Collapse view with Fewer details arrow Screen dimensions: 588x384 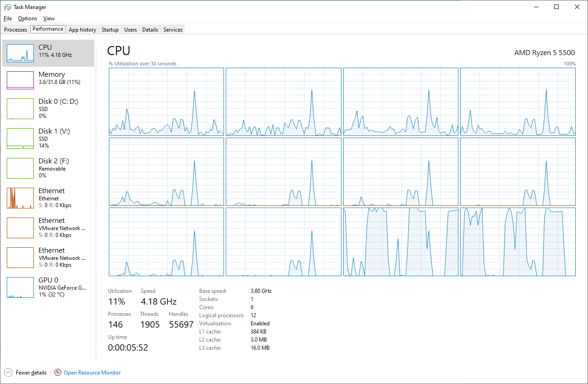click(x=9, y=373)
